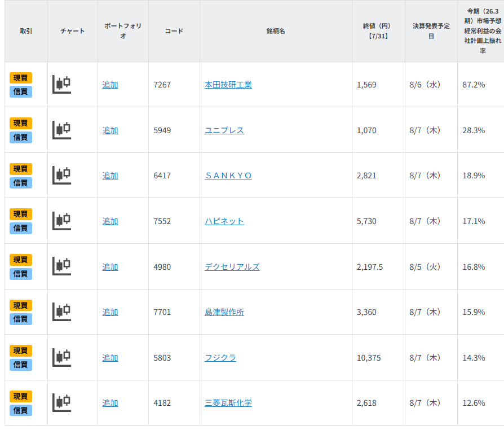Click the 銘柄名 column header
504x434 pixels.
click(x=276, y=31)
